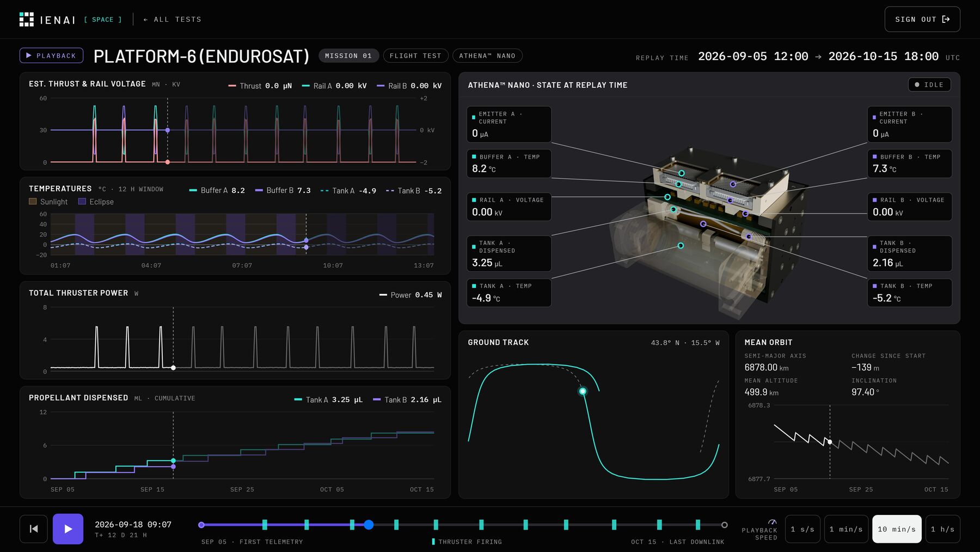The width and height of the screenshot is (980, 552).
Task: Toggle the Buffer B temperature legend
Action: [283, 191]
